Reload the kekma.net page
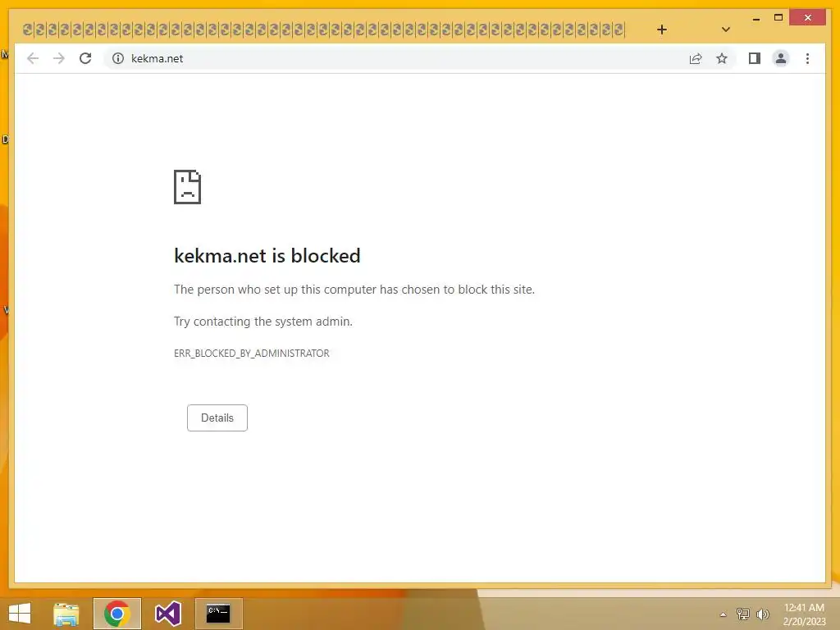This screenshot has width=840, height=630. click(85, 58)
